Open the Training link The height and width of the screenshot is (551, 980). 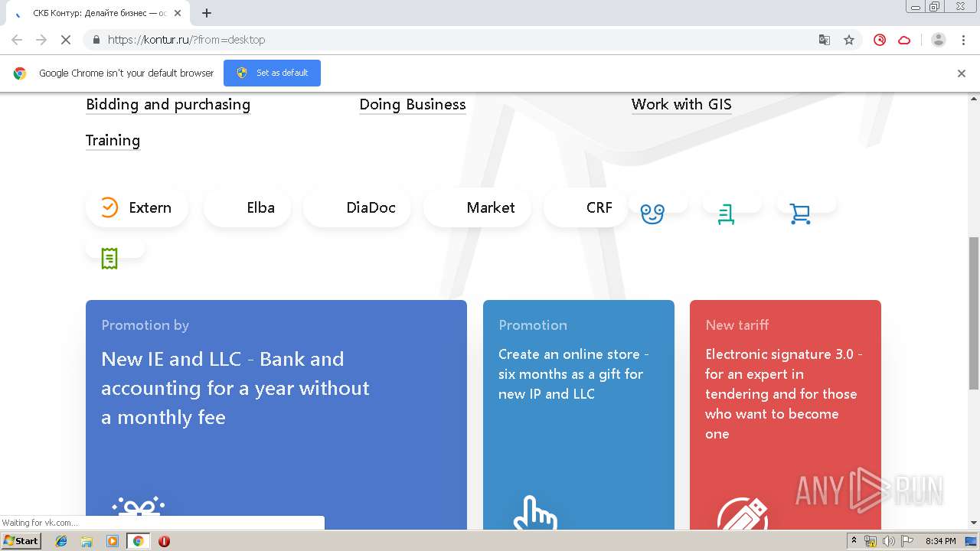[x=113, y=140]
